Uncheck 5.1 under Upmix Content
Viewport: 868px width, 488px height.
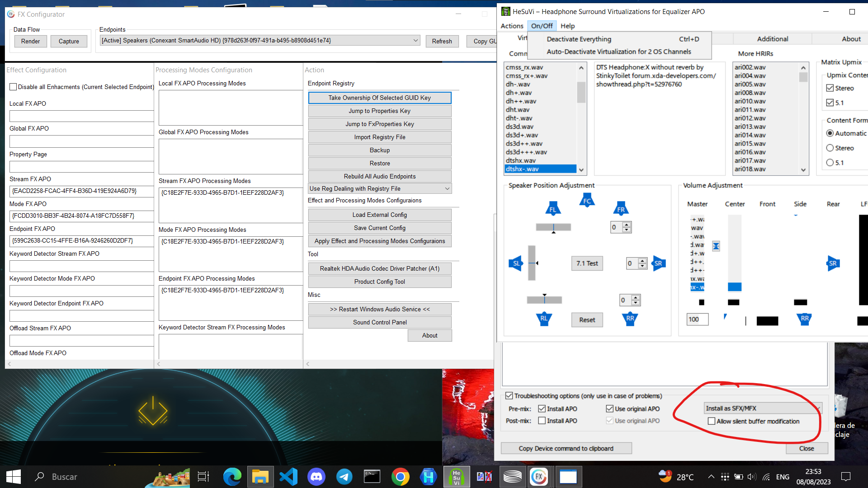(x=830, y=103)
